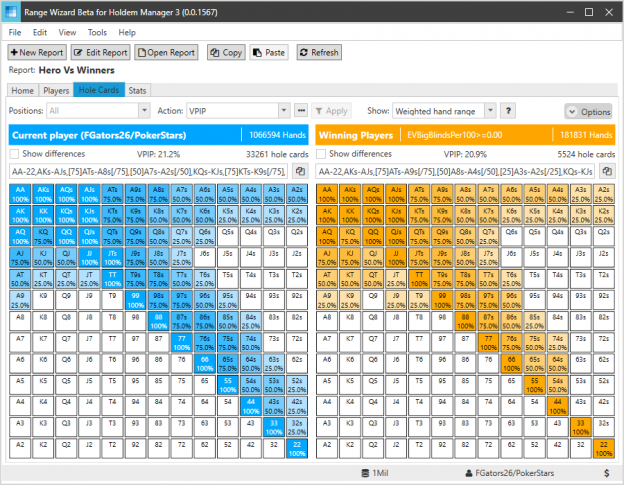Select the blue AA 100% hand cell
This screenshot has height=485, width=624.
[x=20, y=194]
